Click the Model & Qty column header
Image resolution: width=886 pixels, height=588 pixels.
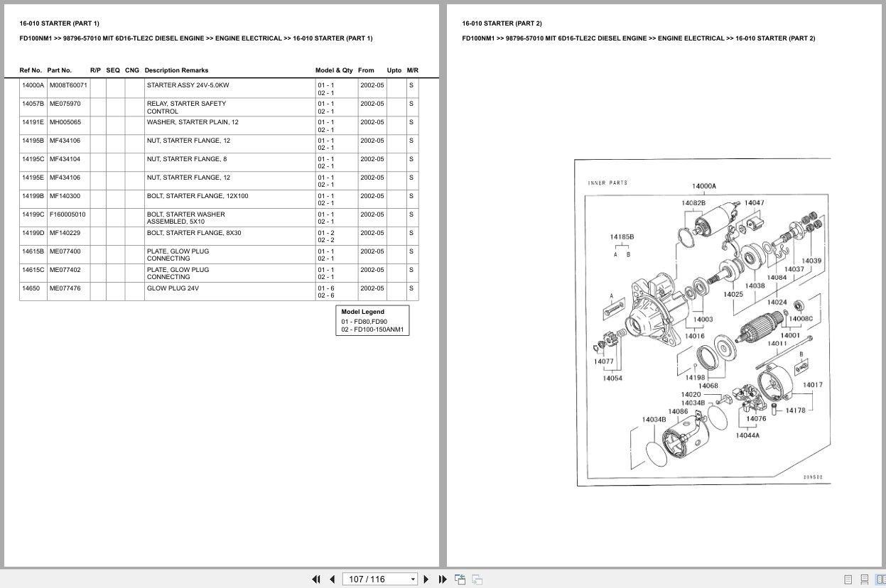tap(334, 70)
